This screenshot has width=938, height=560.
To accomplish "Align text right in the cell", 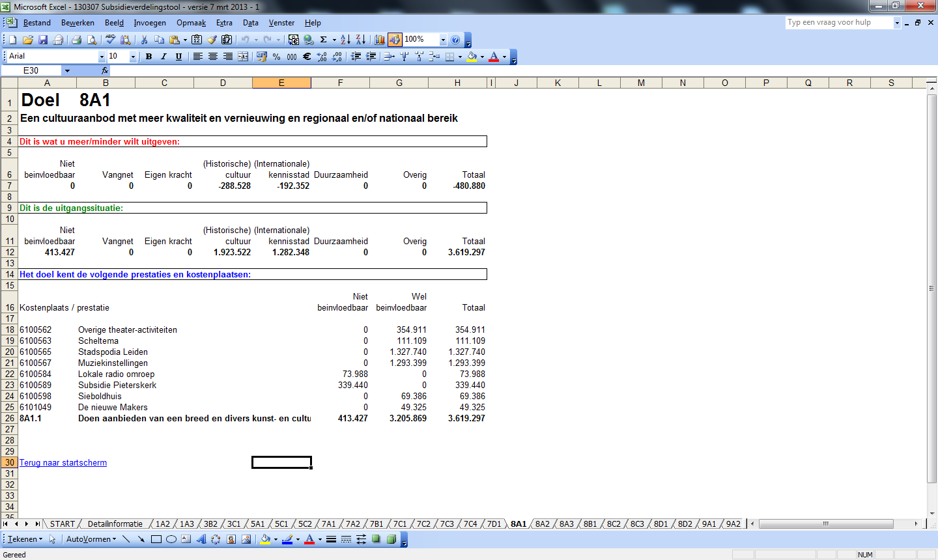I will click(x=227, y=57).
